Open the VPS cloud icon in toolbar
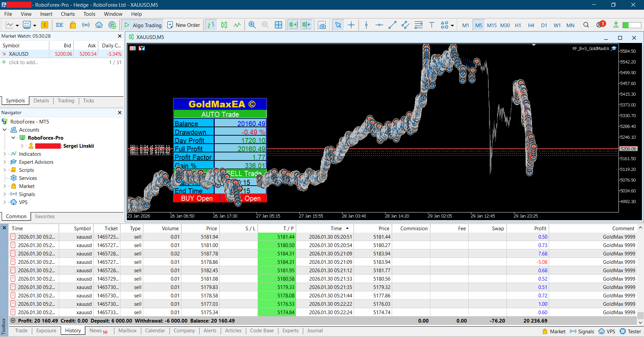This screenshot has width=644, height=337. click(x=99, y=25)
